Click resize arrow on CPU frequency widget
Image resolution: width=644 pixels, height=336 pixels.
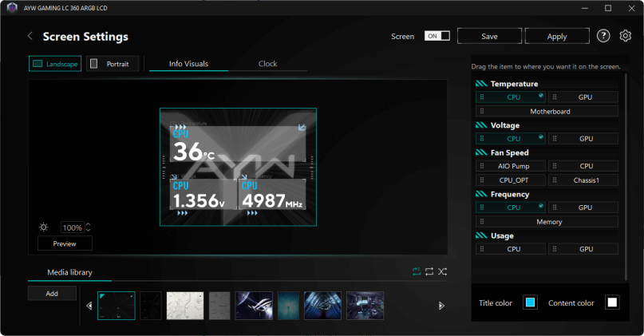[x=244, y=177]
